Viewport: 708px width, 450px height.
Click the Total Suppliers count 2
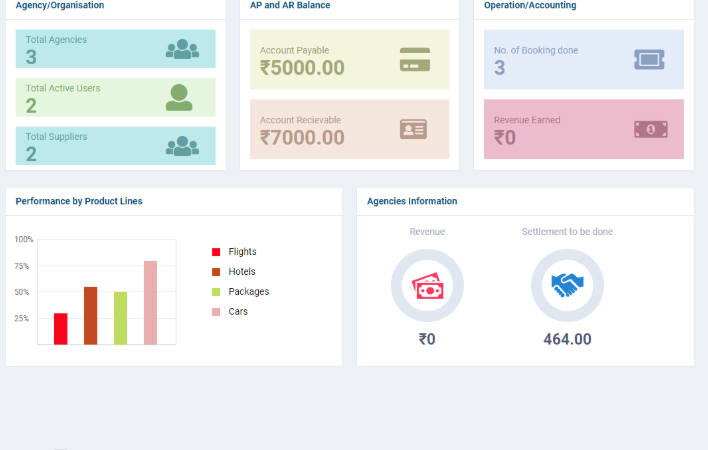(x=31, y=154)
